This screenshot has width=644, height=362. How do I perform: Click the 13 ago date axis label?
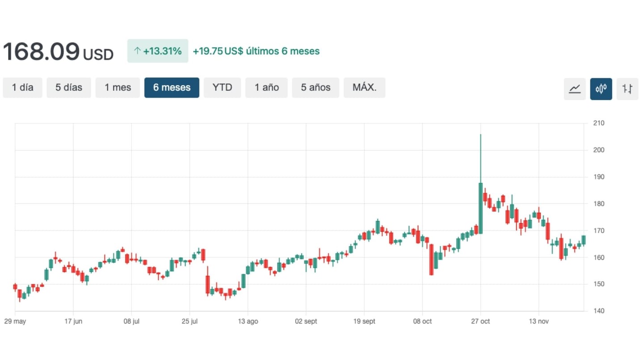248,321
